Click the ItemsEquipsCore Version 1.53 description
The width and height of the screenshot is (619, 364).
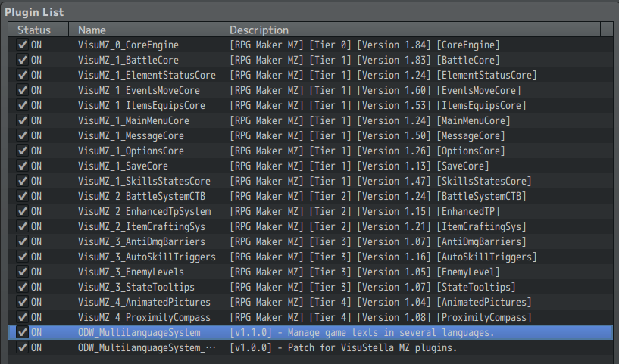[378, 105]
